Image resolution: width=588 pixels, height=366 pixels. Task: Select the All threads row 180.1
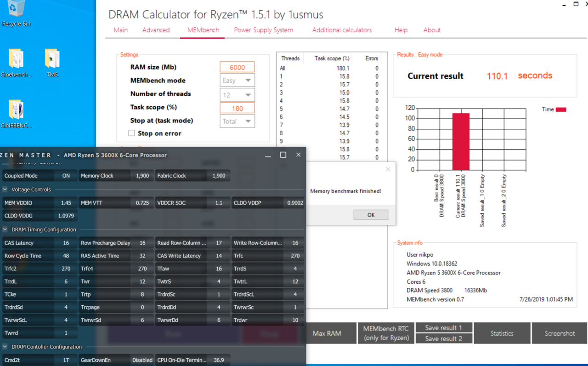(x=329, y=68)
